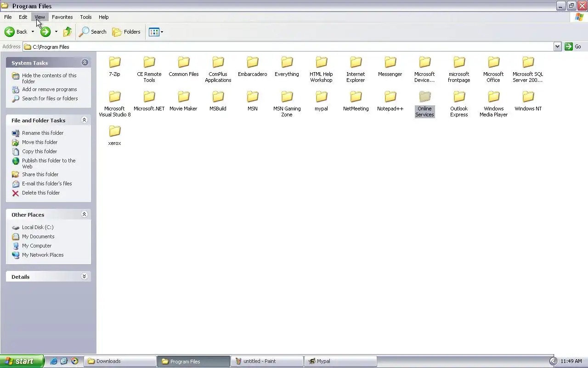Select the Messenger folder
The width and height of the screenshot is (588, 368).
390,66
